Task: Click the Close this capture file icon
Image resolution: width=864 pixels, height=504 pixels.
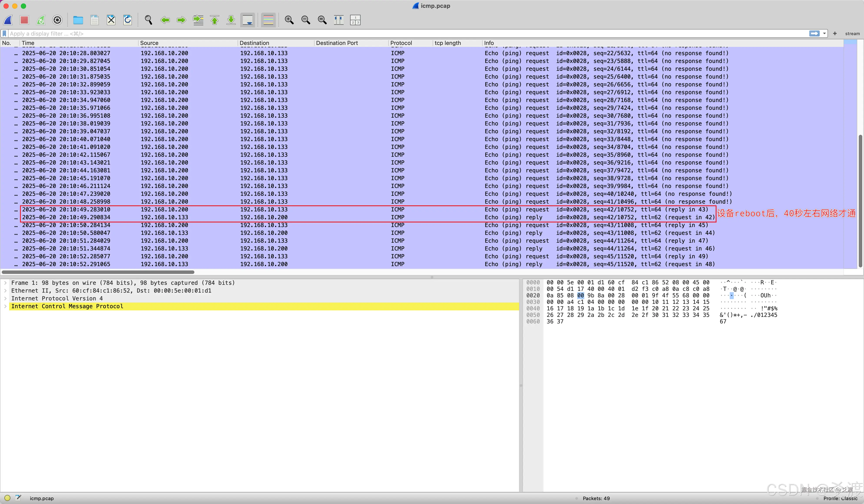Action: [111, 20]
